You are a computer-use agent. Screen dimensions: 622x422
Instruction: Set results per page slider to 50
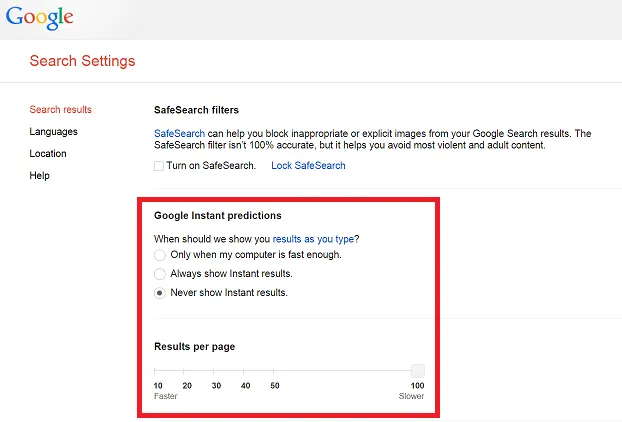point(273,371)
